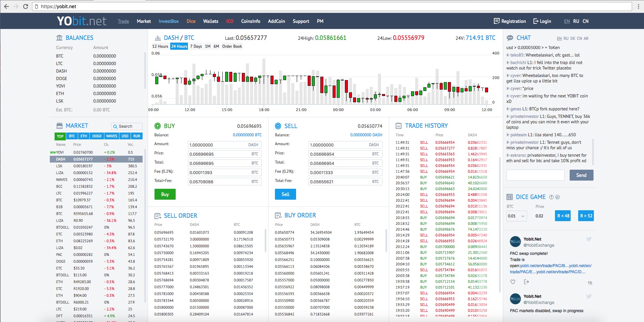Click the Sell Order list icon
This screenshot has height=322, width=644.
[x=158, y=216]
